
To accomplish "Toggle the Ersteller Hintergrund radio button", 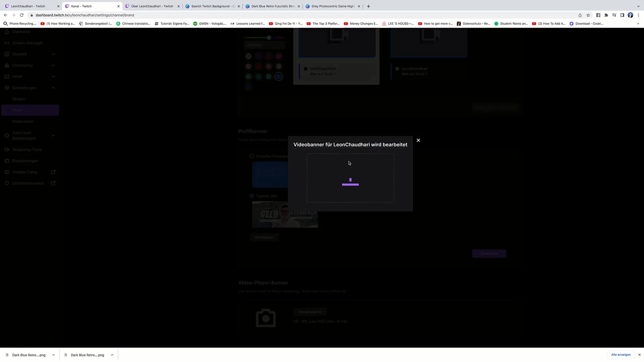I will tap(251, 156).
